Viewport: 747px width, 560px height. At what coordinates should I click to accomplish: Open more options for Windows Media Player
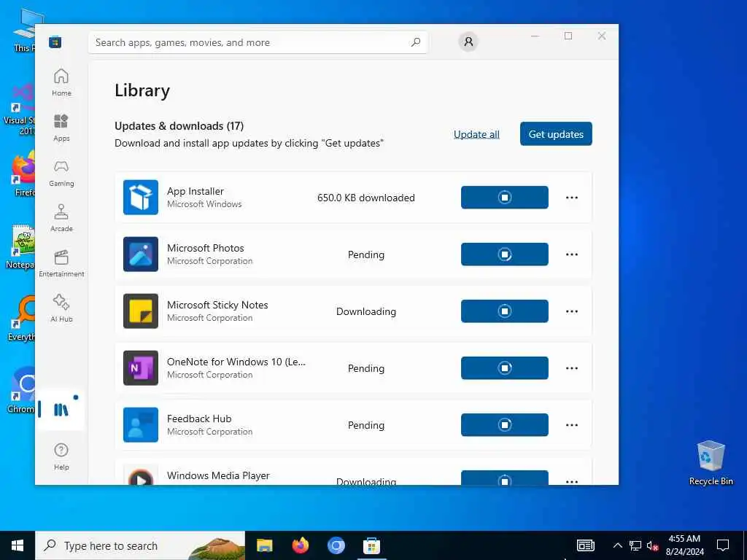tap(572, 481)
